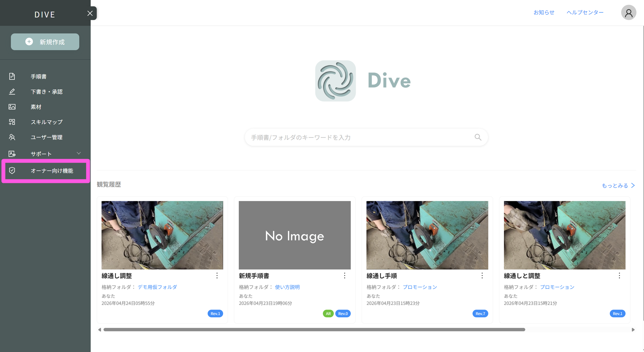Click the 手順書 document icon in sidebar
The width and height of the screenshot is (644, 352).
pyautogui.click(x=12, y=76)
